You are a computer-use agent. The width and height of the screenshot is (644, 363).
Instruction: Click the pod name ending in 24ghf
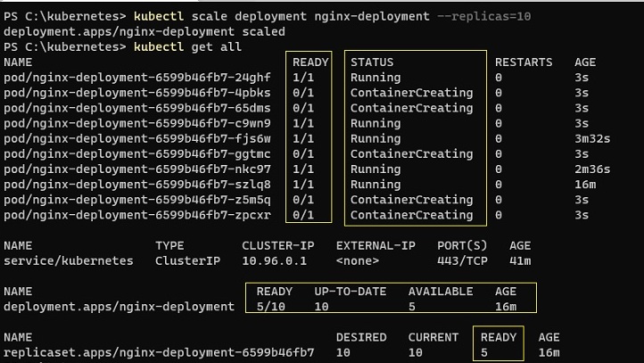pos(137,78)
